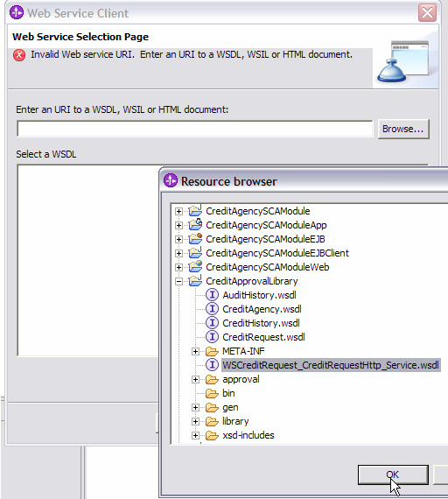Select WSCreditRequest_CreditRequestHttp_Service.wsdl file
Image resolution: width=448 pixels, height=499 pixels.
tap(331, 365)
